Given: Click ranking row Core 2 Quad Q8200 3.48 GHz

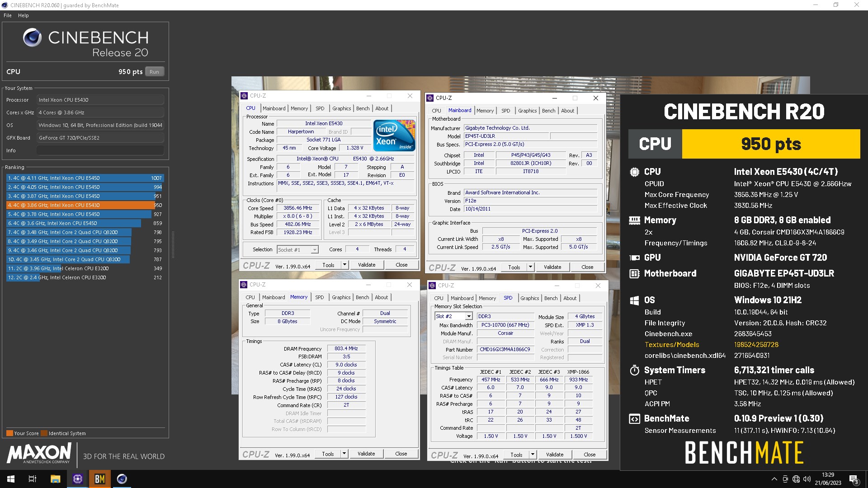Looking at the screenshot, I should [x=85, y=232].
